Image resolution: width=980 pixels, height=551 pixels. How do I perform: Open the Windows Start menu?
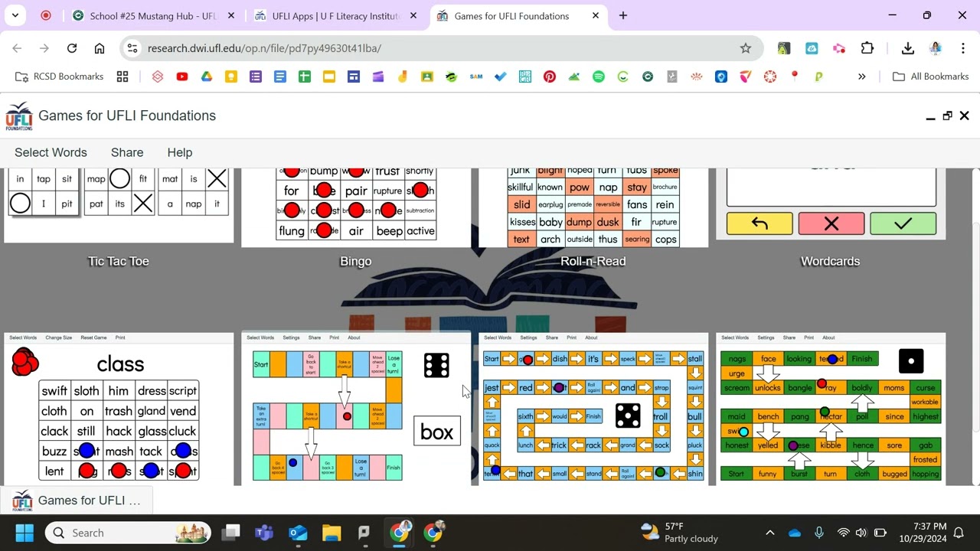(x=24, y=533)
